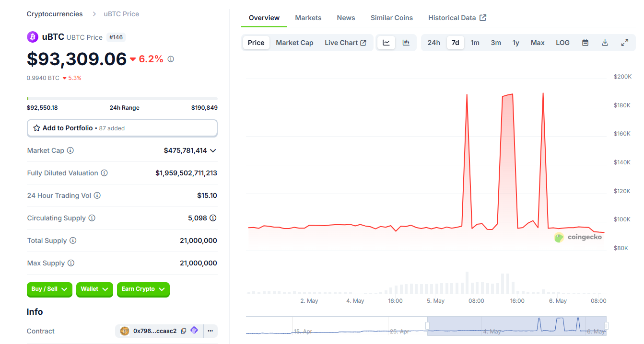Open Overview tab
Screen dimensions: 644x344
pos(264,18)
